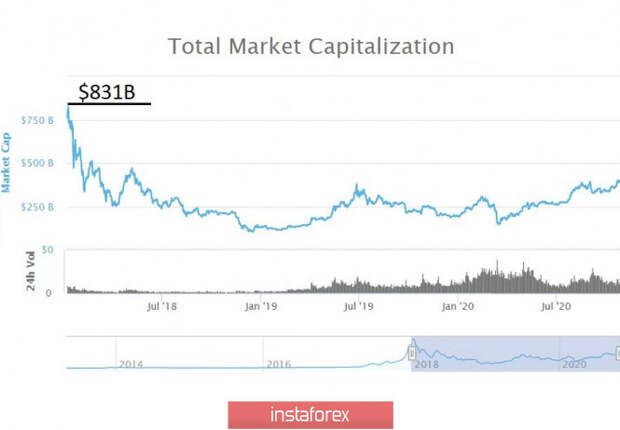
Task: Click the Market Cap vertical axis title
Action: tap(6, 163)
